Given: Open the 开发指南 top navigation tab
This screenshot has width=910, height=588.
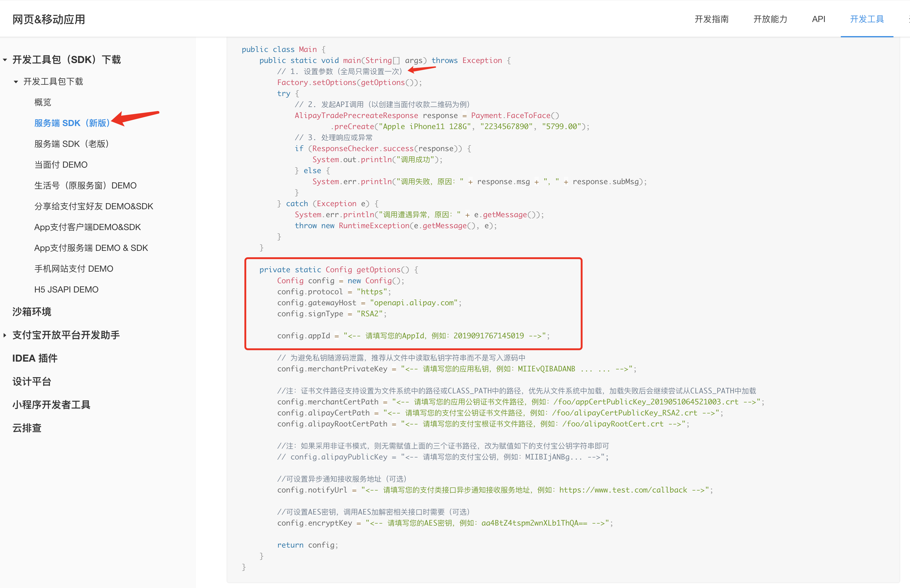Looking at the screenshot, I should 711,19.
